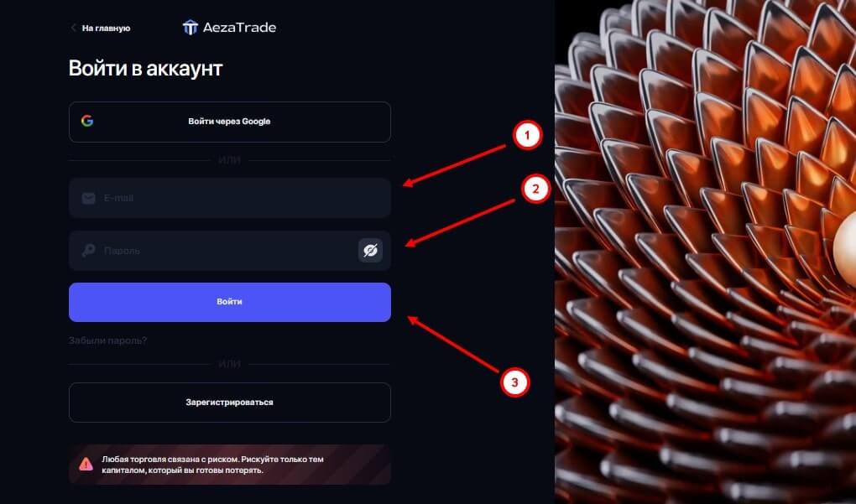Image resolution: width=856 pixels, height=504 pixels.
Task: Click the back chevron beside На главную
Action: click(74, 28)
